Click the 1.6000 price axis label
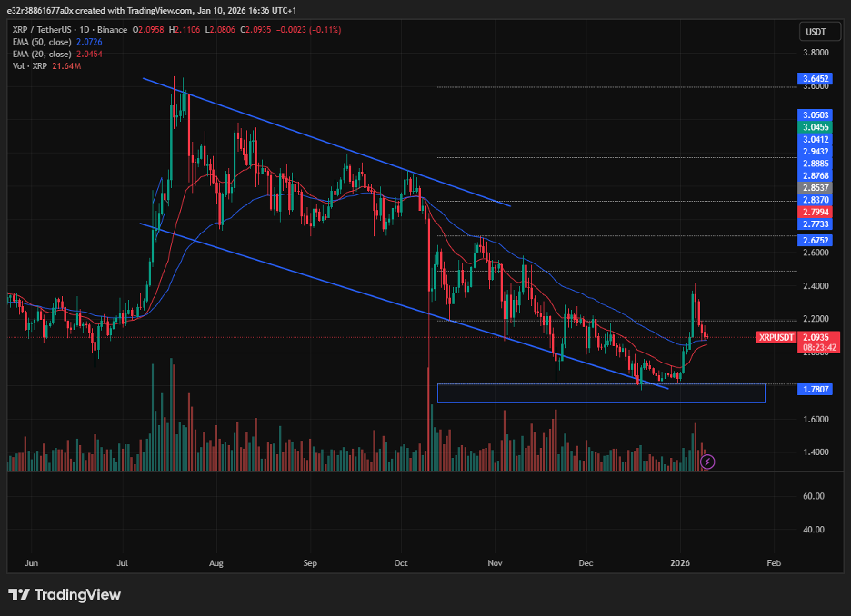Image resolution: width=851 pixels, height=616 pixels. [816, 419]
